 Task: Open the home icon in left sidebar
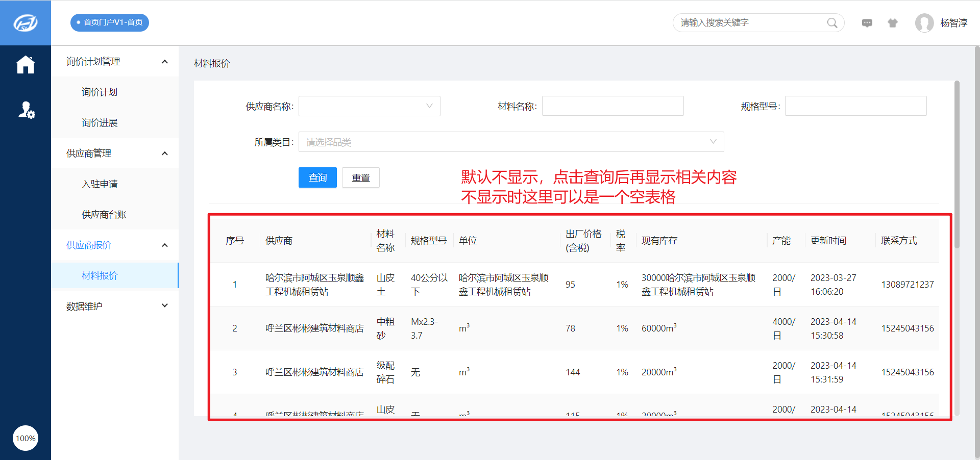click(26, 65)
